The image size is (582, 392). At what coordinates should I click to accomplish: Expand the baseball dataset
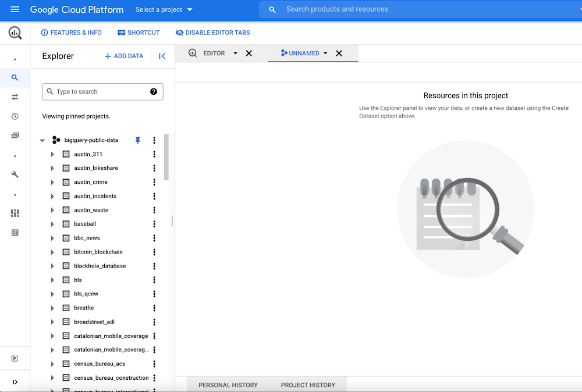[x=52, y=223]
